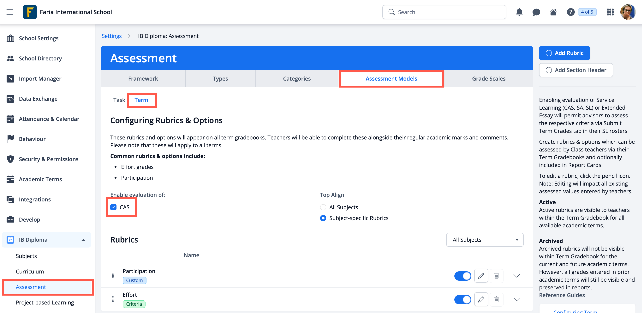The width and height of the screenshot is (644, 313).
Task: Select Subject-specific Rubrics radio button
Action: [x=323, y=218]
